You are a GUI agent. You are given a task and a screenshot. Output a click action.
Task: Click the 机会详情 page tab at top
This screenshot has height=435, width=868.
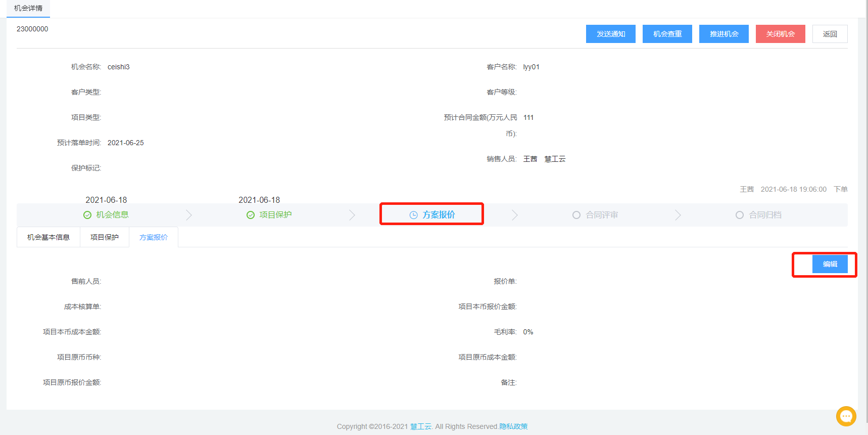point(28,8)
